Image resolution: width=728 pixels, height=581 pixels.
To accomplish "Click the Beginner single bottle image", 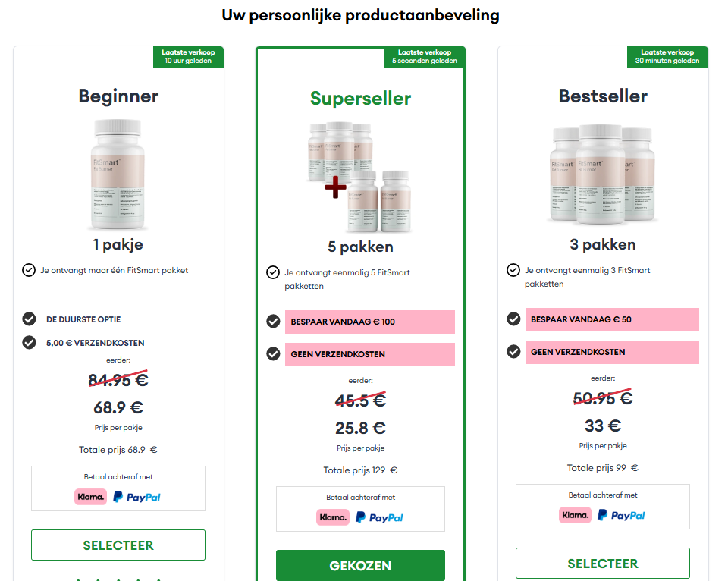I will [118, 174].
